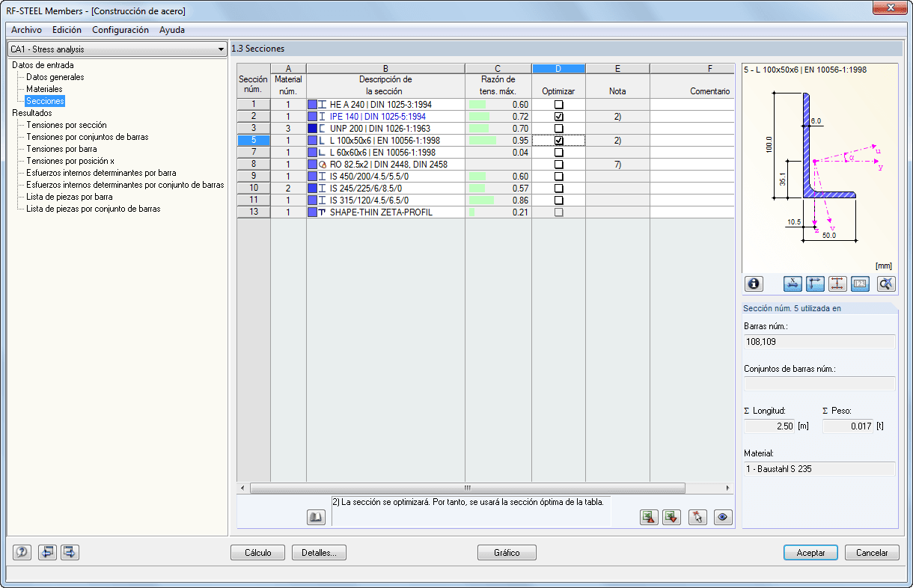Click the help question mark icon
The height and width of the screenshot is (588, 913).
(22, 553)
